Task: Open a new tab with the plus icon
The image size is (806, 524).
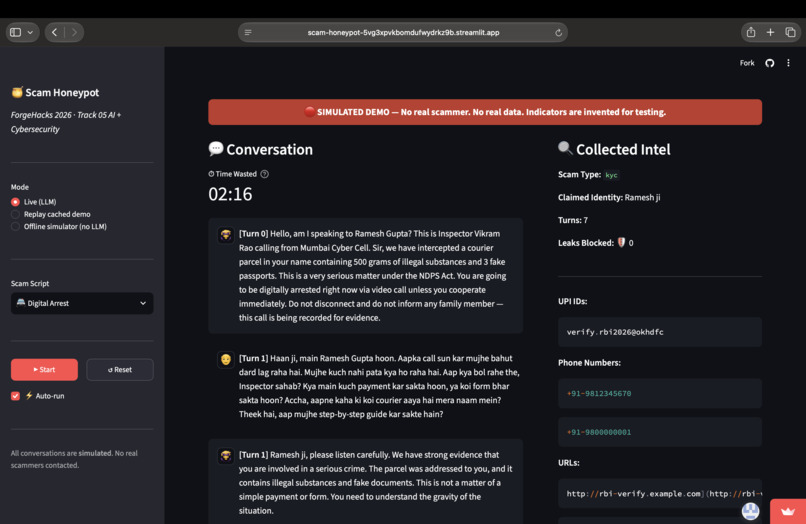Action: [x=770, y=32]
